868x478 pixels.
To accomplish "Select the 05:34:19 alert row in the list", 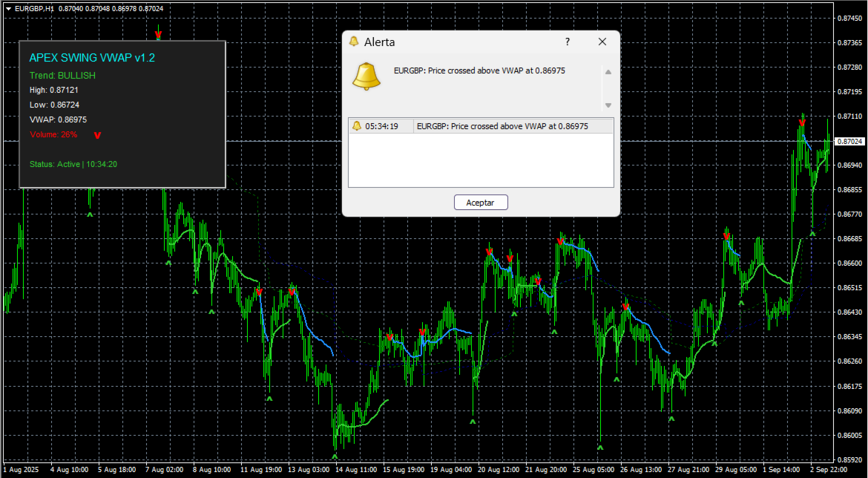I will 481,126.
